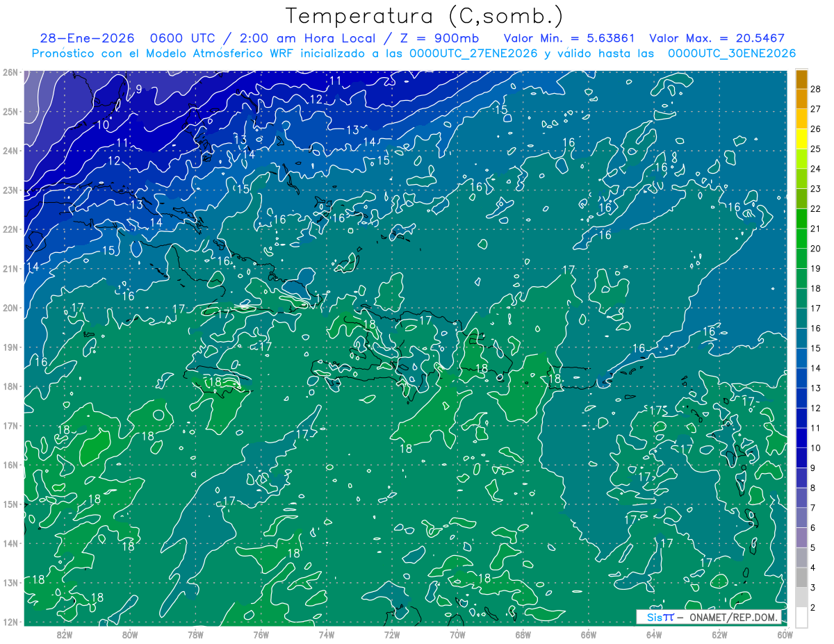The width and height of the screenshot is (834, 644).
Task: Click the "76W" longitude axis label
Action: tap(261, 634)
